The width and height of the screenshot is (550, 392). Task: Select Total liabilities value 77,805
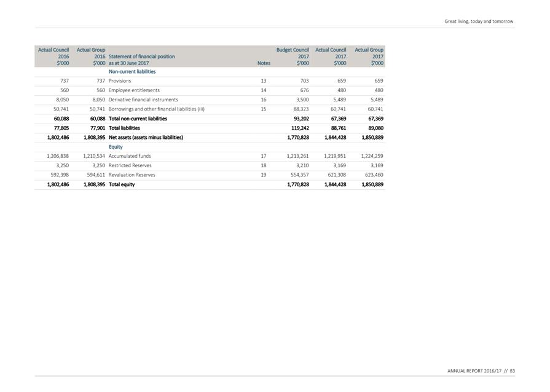coord(61,128)
